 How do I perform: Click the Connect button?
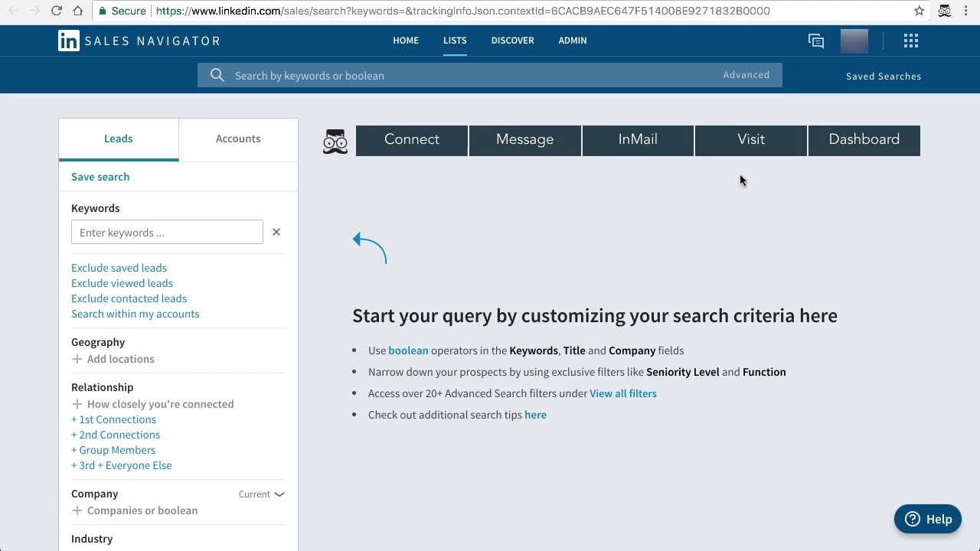412,140
